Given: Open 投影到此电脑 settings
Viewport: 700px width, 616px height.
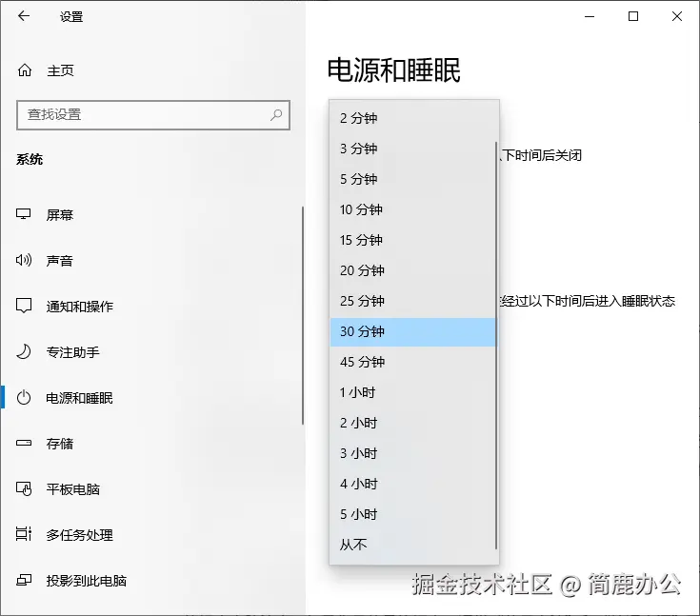Looking at the screenshot, I should click(x=151, y=581).
